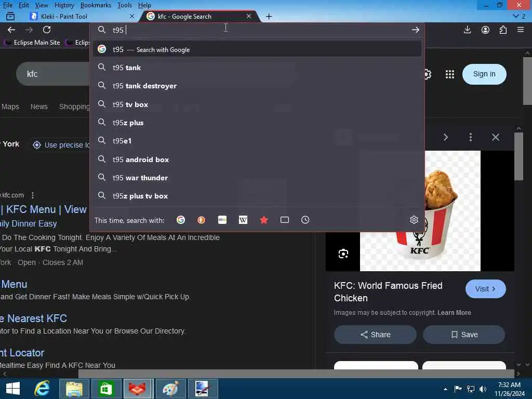Open Google apps grid icon
The height and width of the screenshot is (399, 532).
coord(450,74)
